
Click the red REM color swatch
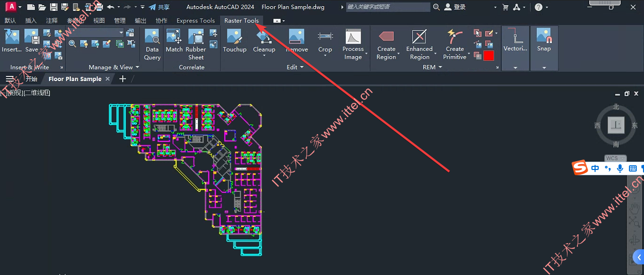pos(488,56)
